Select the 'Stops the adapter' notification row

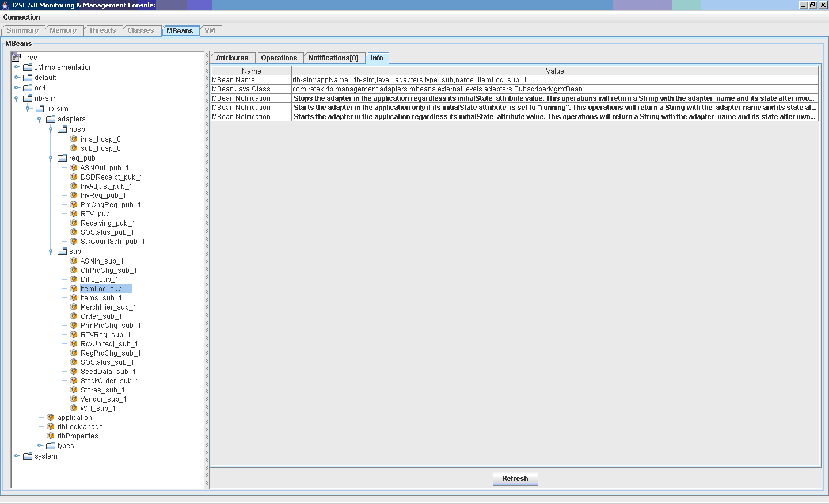[515, 98]
